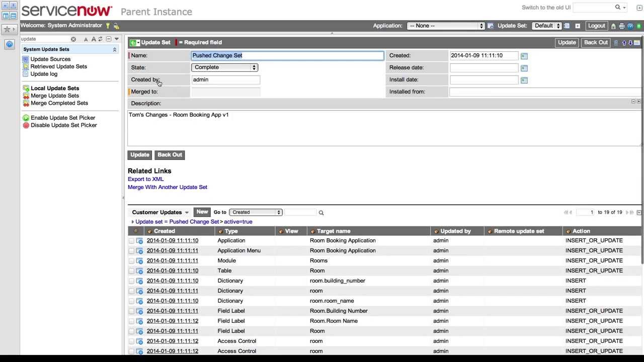The width and height of the screenshot is (644, 362).
Task: Check the box for the Application Menu row
Action: [x=132, y=251]
